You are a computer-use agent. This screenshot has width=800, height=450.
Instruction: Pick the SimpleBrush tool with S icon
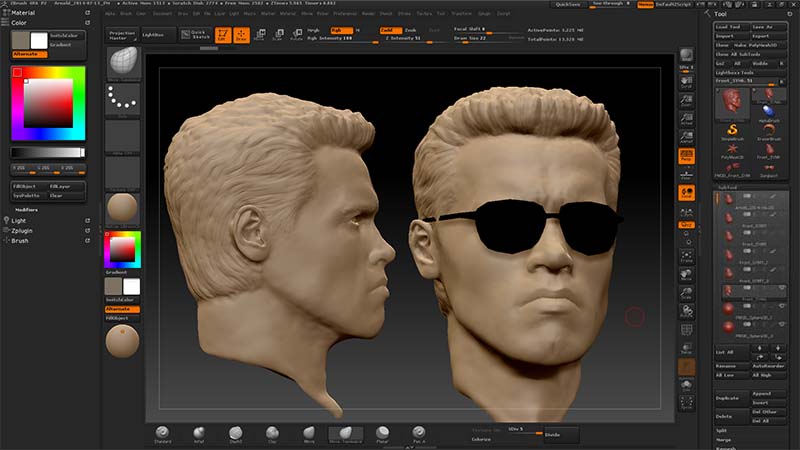(732, 132)
